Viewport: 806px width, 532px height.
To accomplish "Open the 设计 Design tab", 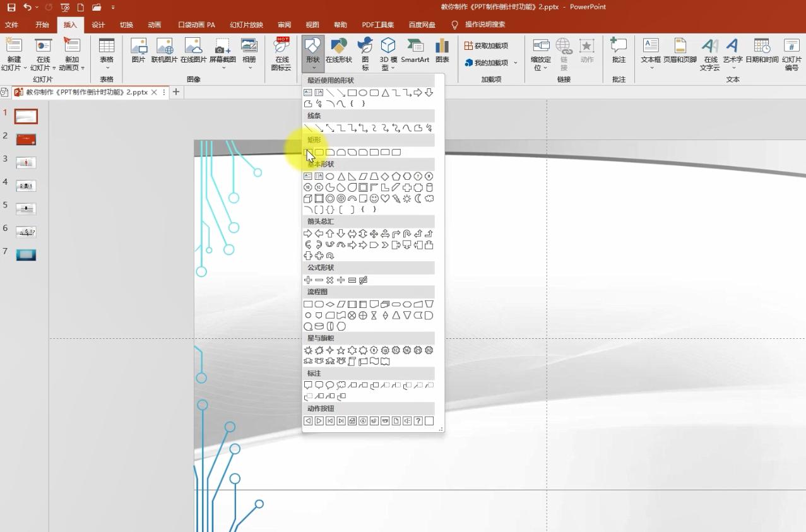I will 98,25.
